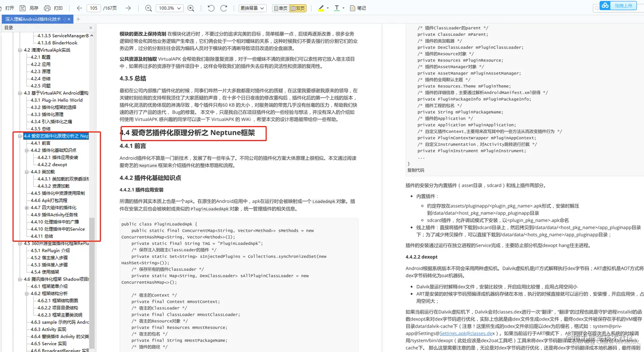Select outline item 4.4.2.2 dexopt
The width and height of the screenshot is (644, 352).
pyautogui.click(x=52, y=164)
